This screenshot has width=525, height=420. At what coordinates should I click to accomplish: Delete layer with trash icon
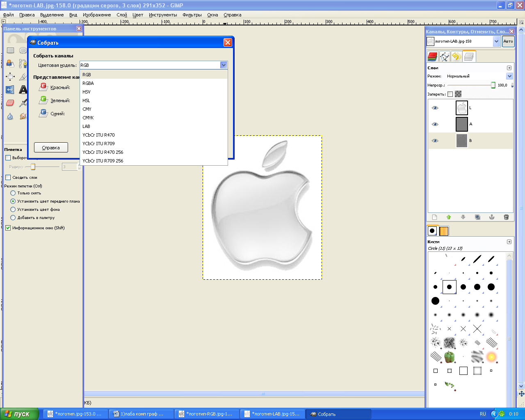(506, 217)
